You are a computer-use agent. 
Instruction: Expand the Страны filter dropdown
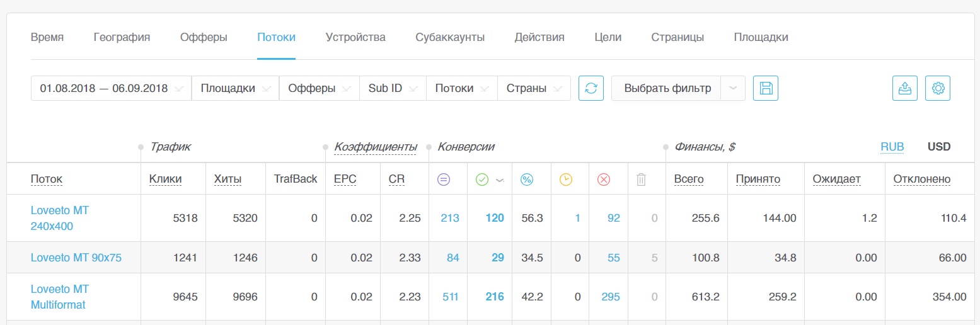coord(534,88)
